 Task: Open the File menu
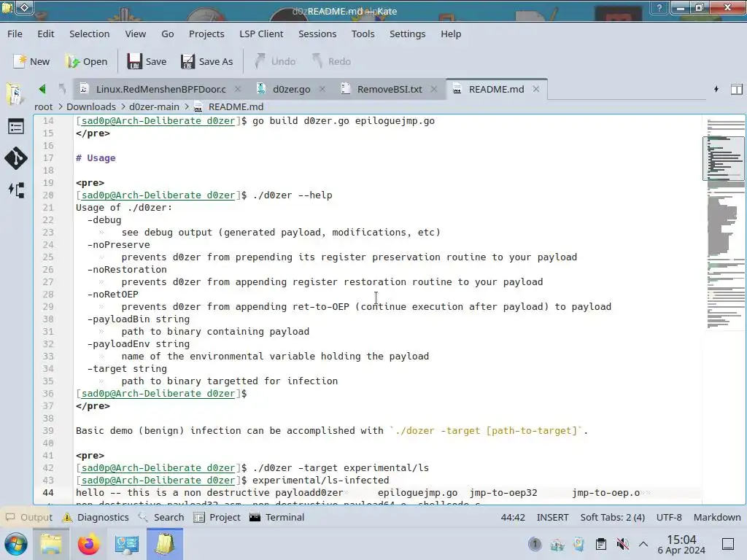(x=15, y=34)
